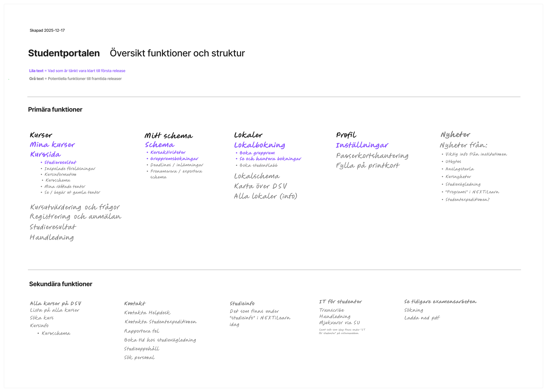Select 'Ladda ned pdf' text
547x392 pixels.
tap(422, 318)
